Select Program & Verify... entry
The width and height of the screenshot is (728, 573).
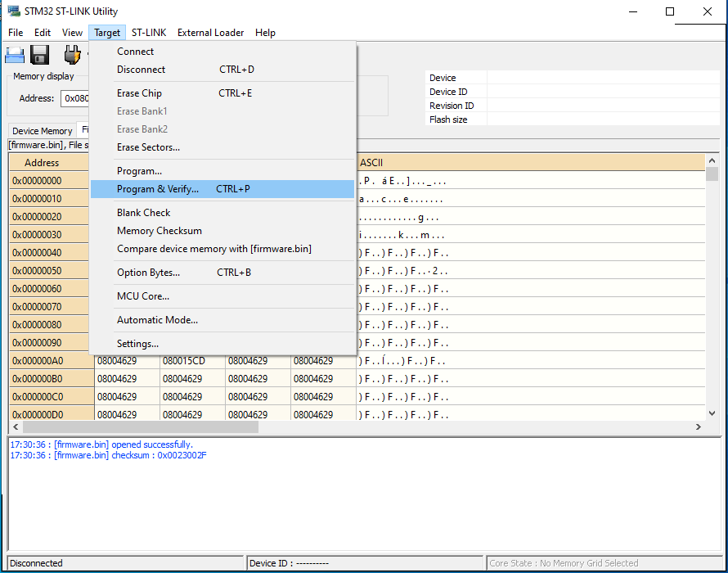tap(222, 189)
